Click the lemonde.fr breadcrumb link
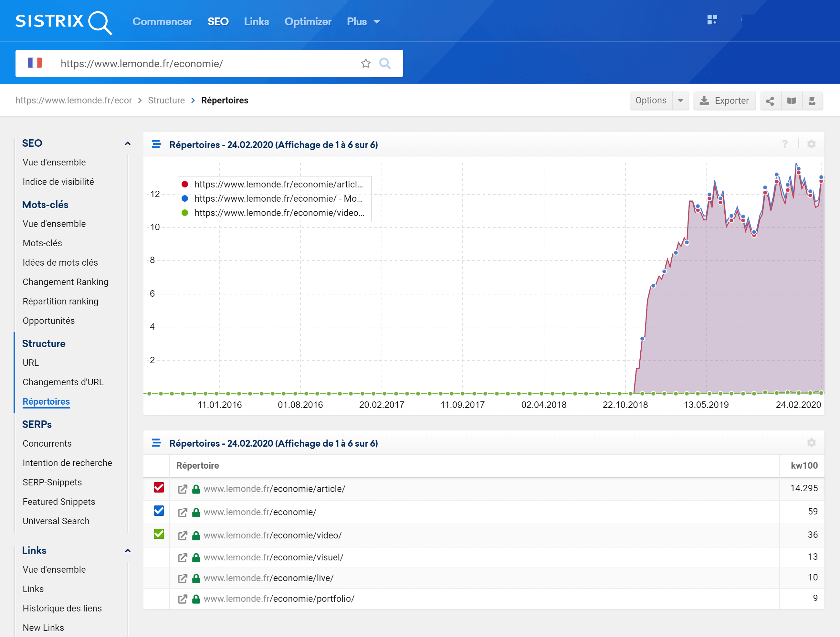Viewport: 840px width, 637px height. click(74, 100)
